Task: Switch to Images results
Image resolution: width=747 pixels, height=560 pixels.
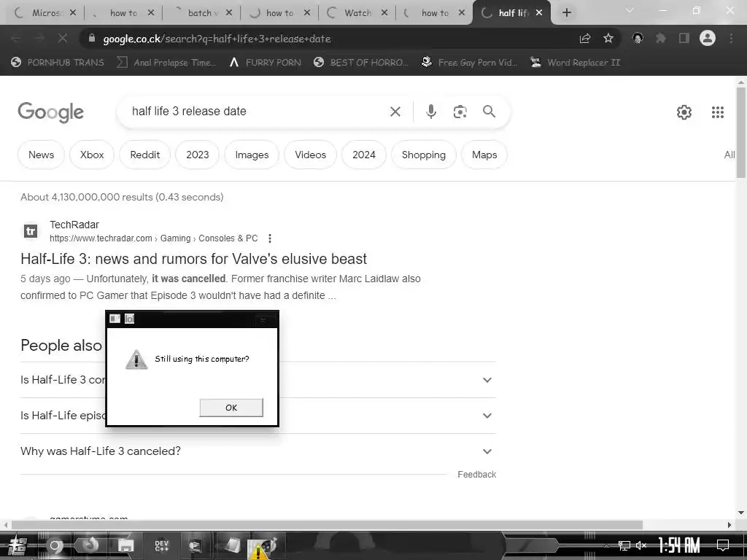Action: 252,155
